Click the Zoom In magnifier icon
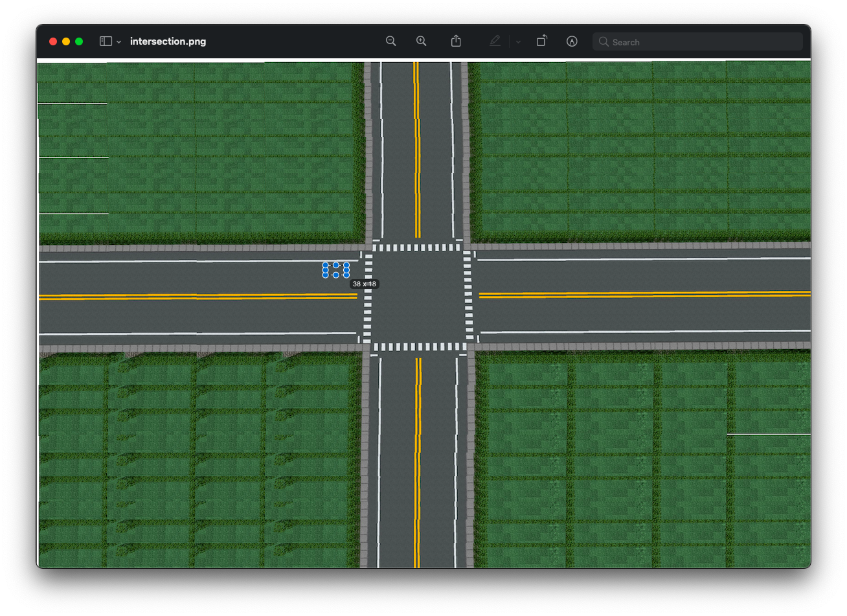Viewport: 847px width, 616px height. tap(421, 41)
